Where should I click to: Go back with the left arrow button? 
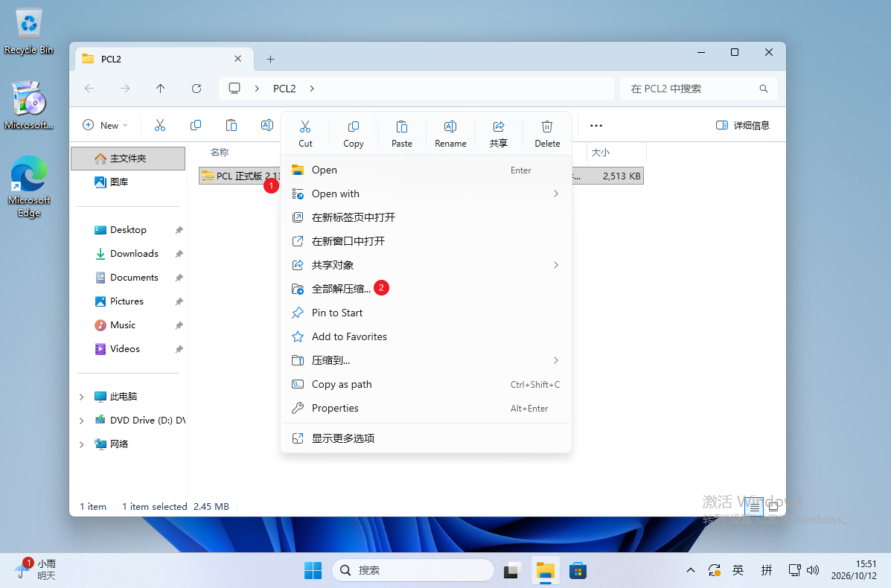point(89,89)
